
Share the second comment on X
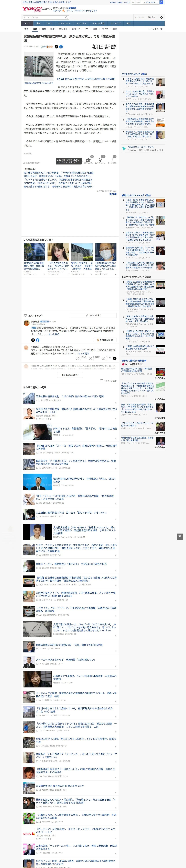114,358
